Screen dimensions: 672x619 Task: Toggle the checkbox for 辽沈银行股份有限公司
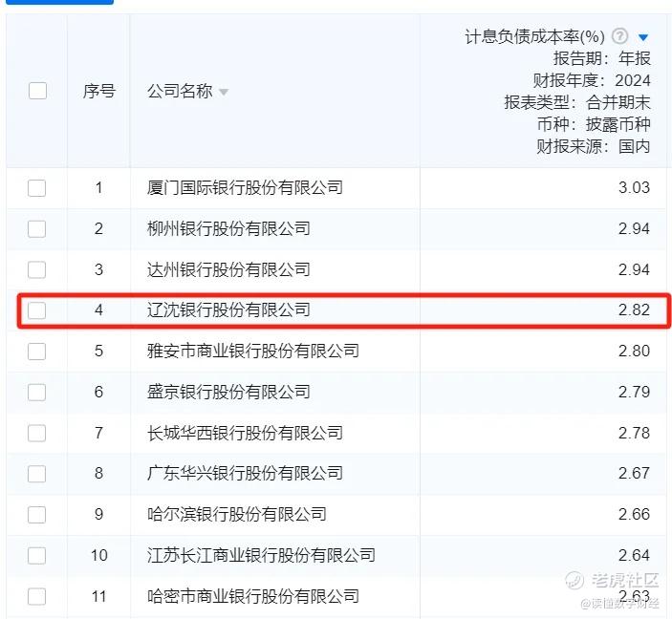tap(37, 310)
